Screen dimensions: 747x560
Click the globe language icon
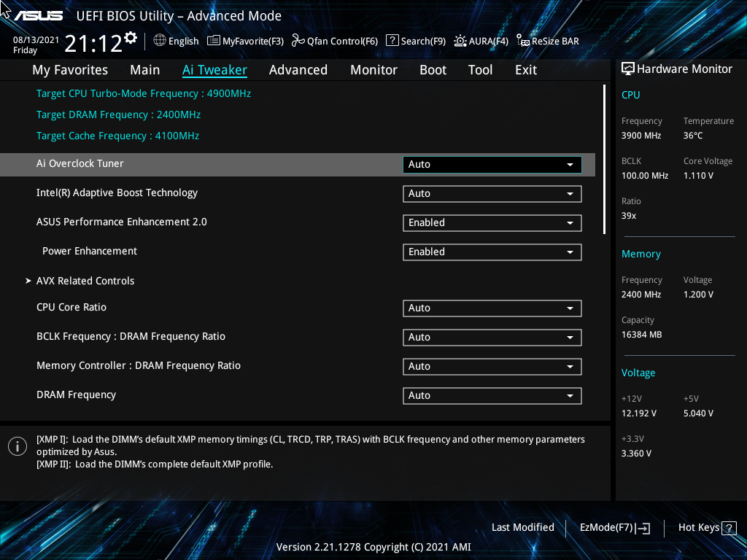(160, 41)
